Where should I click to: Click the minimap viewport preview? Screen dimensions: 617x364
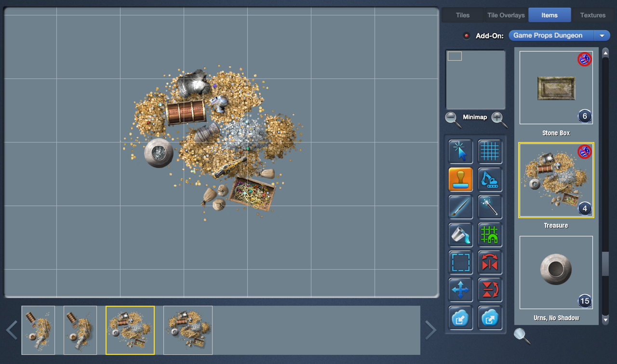point(455,56)
